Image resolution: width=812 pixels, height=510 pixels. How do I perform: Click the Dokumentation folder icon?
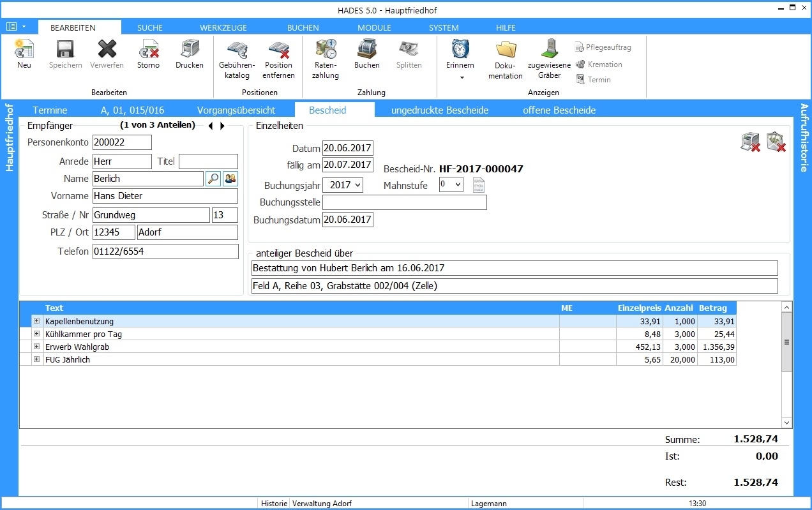click(x=505, y=50)
